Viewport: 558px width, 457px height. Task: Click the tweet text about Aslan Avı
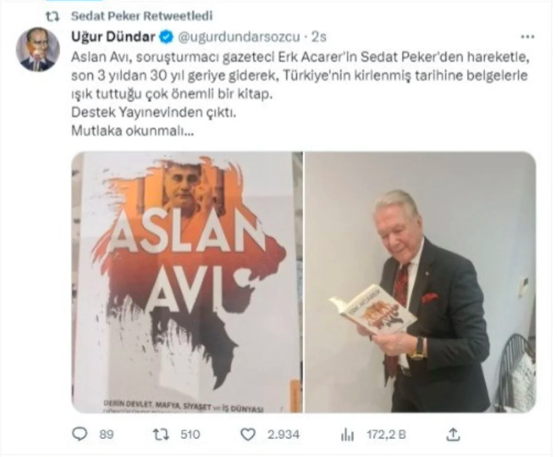(x=301, y=94)
